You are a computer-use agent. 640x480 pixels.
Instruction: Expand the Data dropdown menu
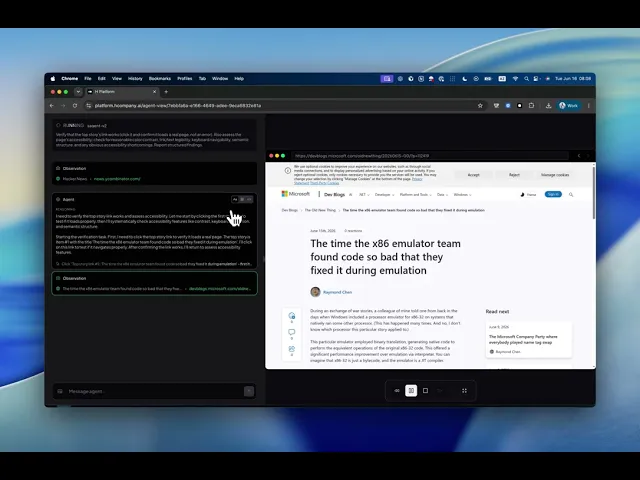tap(442, 195)
